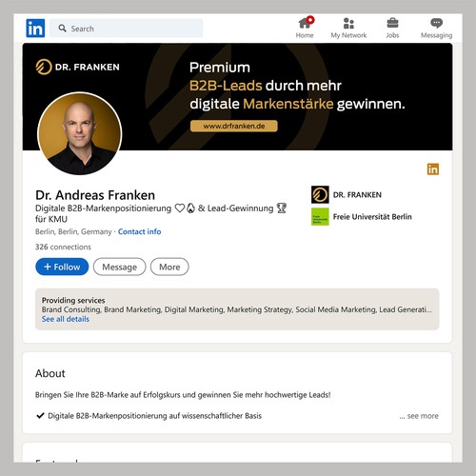Open the Messaging tab
Image resolution: width=476 pixels, height=476 pixels.
(436, 29)
